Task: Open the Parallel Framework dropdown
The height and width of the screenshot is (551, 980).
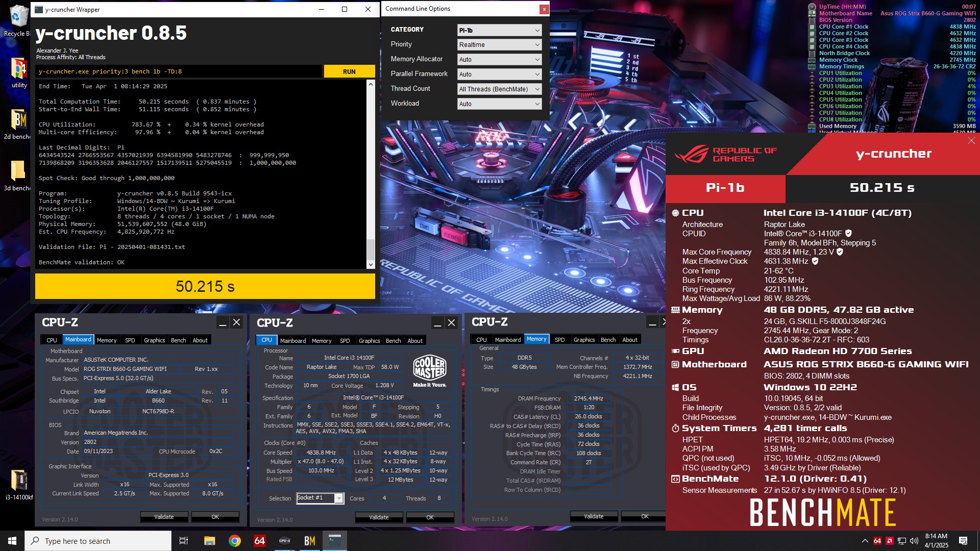Action: pyautogui.click(x=499, y=74)
